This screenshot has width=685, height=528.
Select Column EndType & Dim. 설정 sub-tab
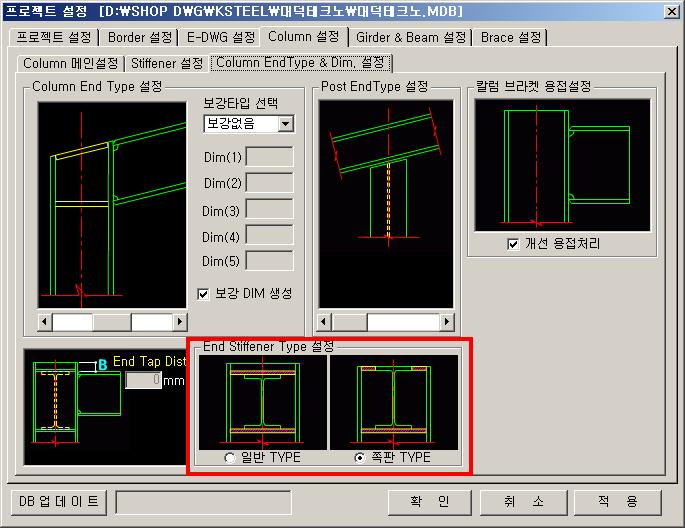[301, 63]
